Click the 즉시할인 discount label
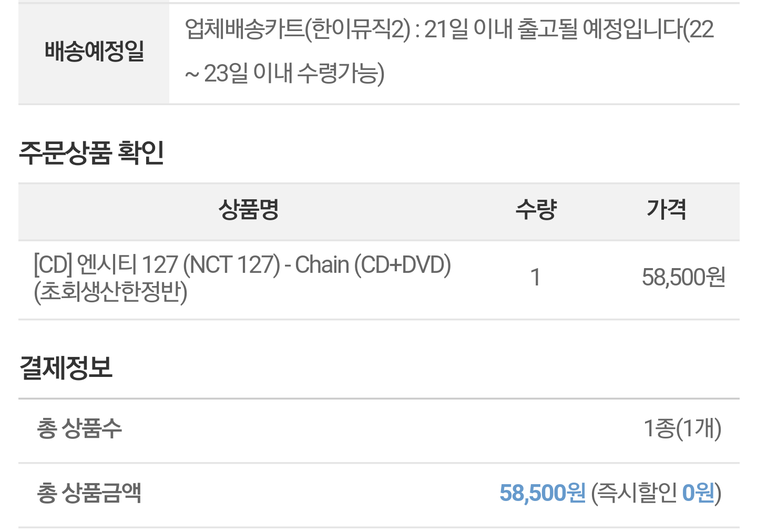The image size is (757, 532). coord(638,493)
